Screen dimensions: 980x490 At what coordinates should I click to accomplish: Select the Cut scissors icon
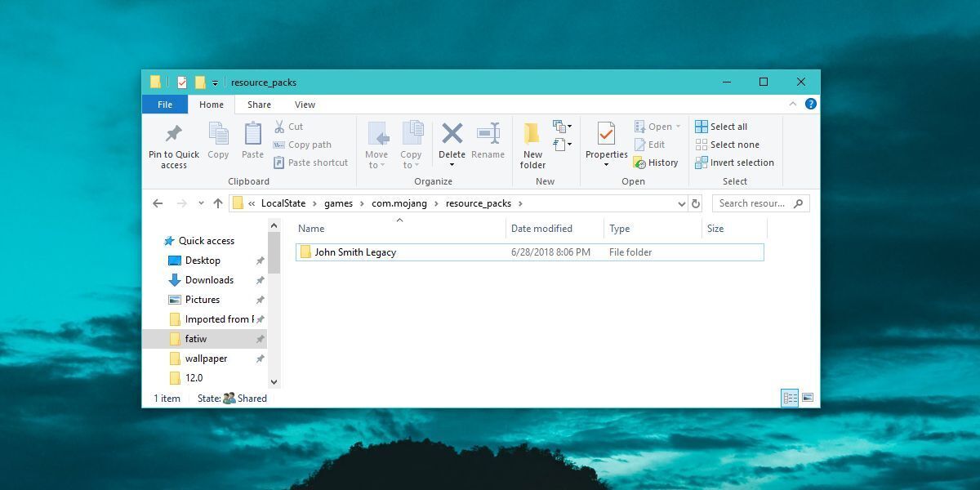pos(279,126)
